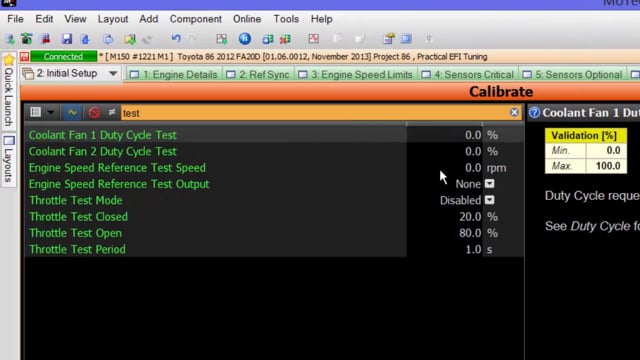Open the Layouts side panel
Screen dimensions: 640x360
tap(9, 160)
